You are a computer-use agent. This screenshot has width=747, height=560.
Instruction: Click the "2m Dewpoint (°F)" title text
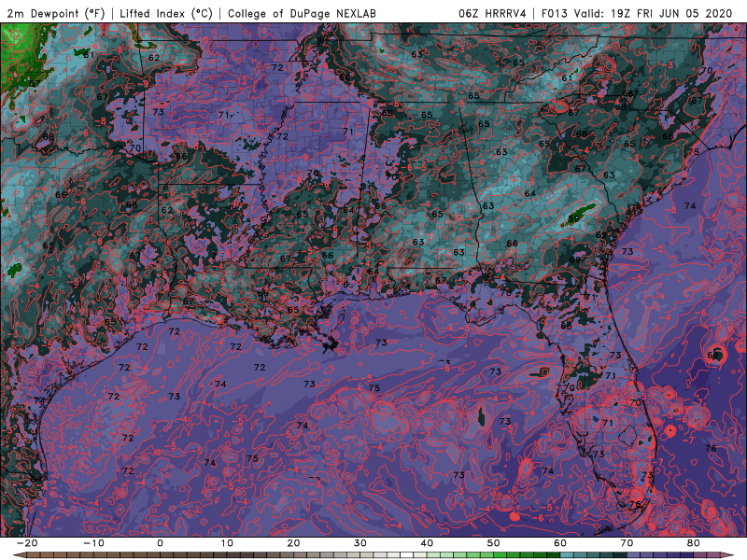click(x=56, y=14)
